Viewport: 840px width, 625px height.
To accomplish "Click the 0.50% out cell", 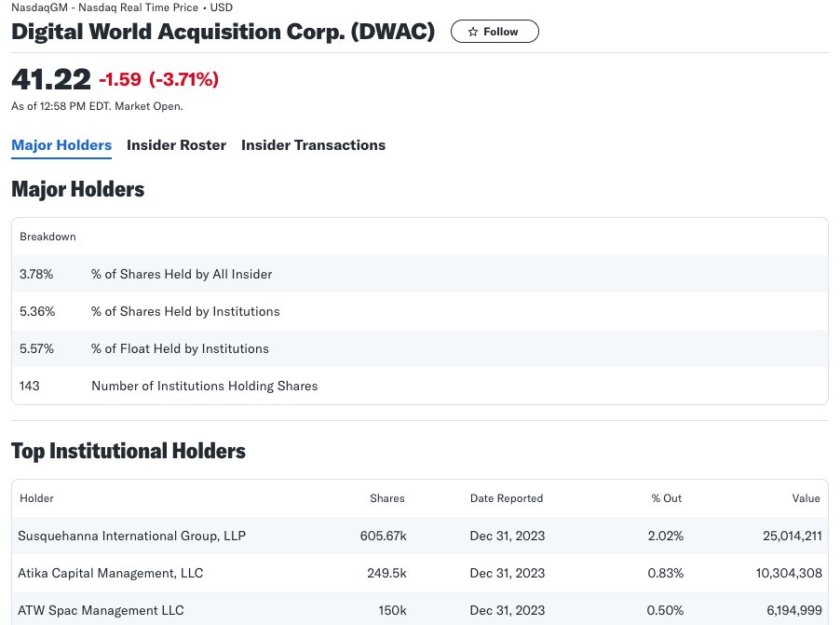I will click(x=665, y=610).
